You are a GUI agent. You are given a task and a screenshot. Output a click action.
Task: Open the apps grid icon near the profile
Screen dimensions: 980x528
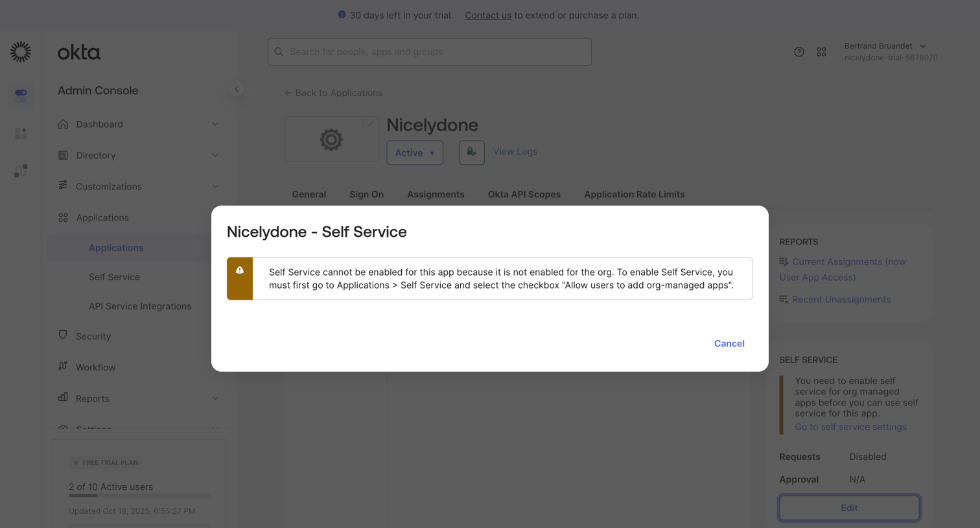click(821, 52)
